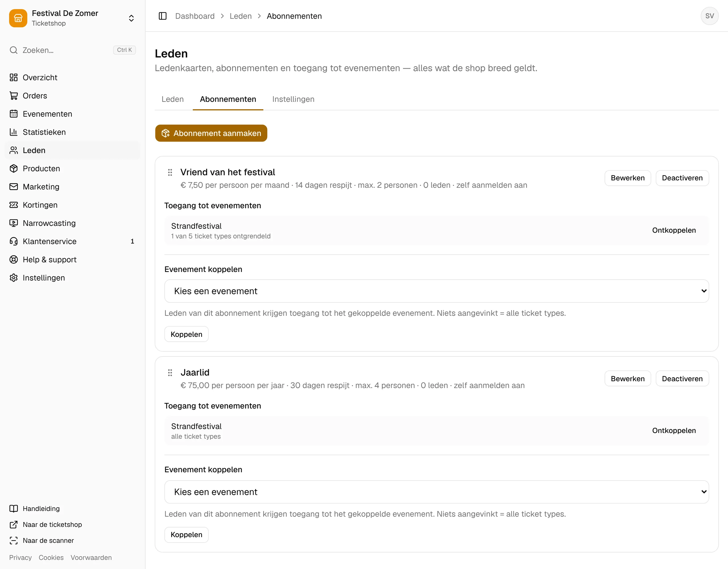Screen dimensions: 728x569
Task: Click the Narrowcasting screen icon
Action: [14, 223]
